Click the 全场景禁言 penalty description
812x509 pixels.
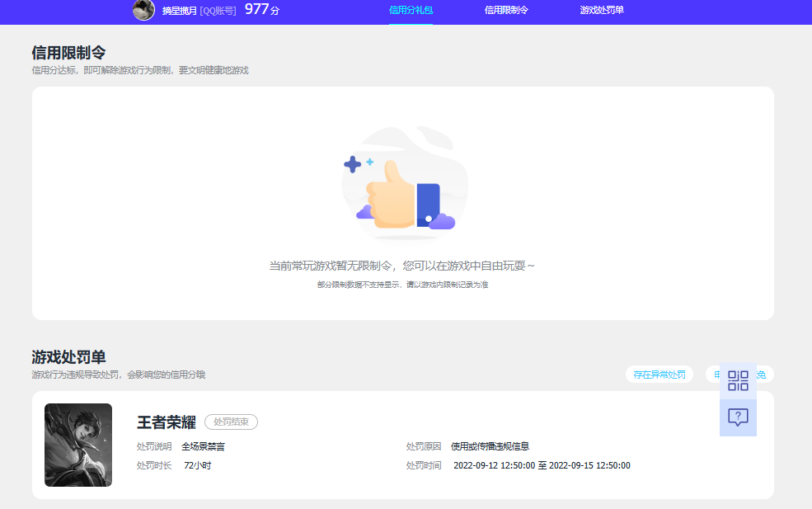click(203, 446)
